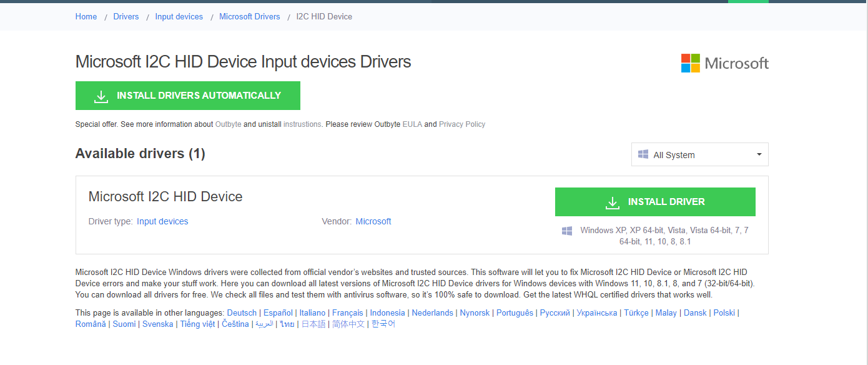Click Windows icon in All System dropdown
The height and width of the screenshot is (365, 868).
point(643,154)
